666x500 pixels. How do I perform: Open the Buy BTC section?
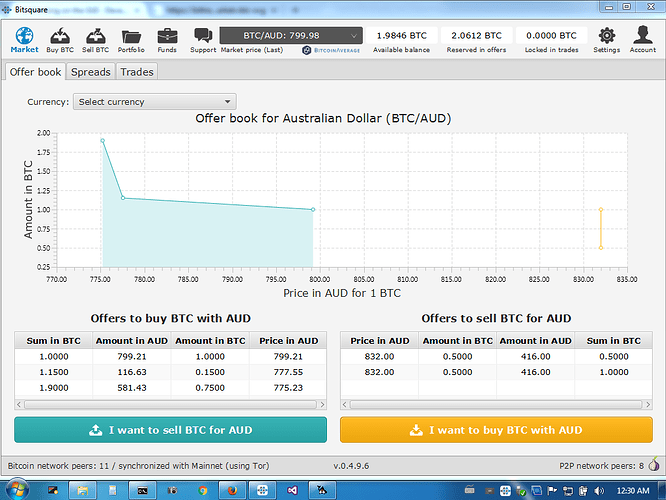pyautogui.click(x=60, y=40)
